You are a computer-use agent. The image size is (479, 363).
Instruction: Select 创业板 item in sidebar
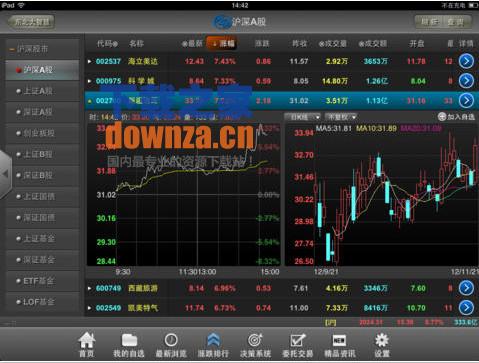point(42,133)
